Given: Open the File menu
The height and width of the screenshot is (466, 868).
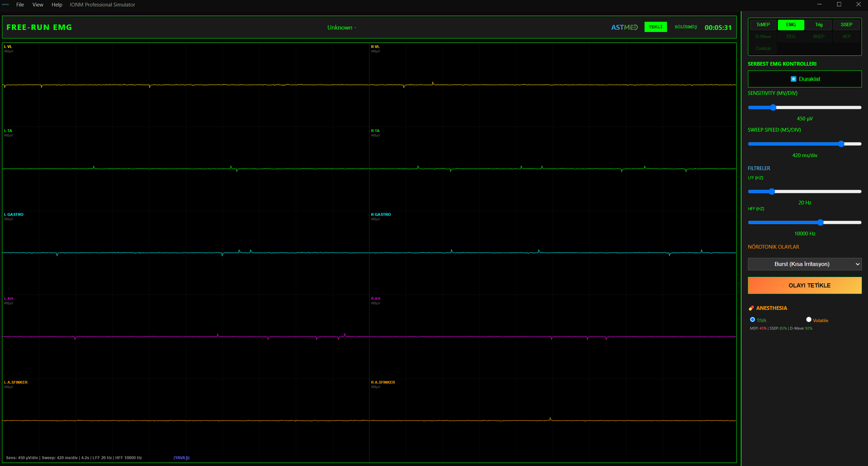Looking at the screenshot, I should (20, 5).
